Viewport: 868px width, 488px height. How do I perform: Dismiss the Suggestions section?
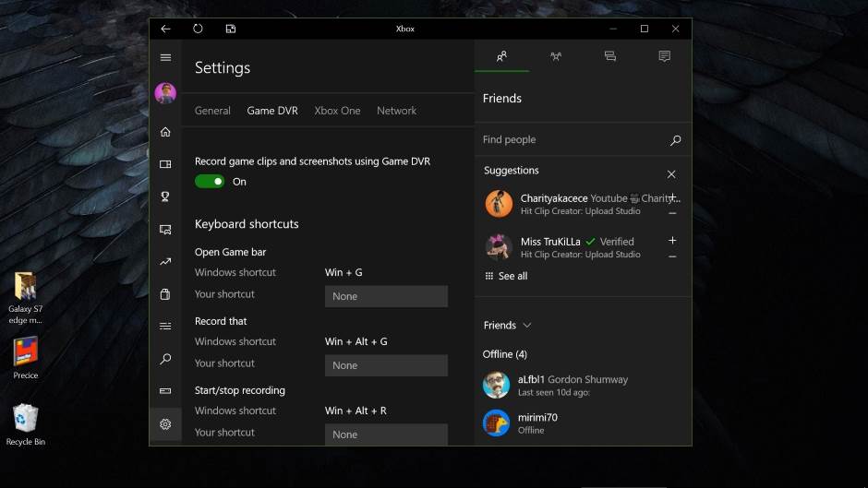coord(671,174)
